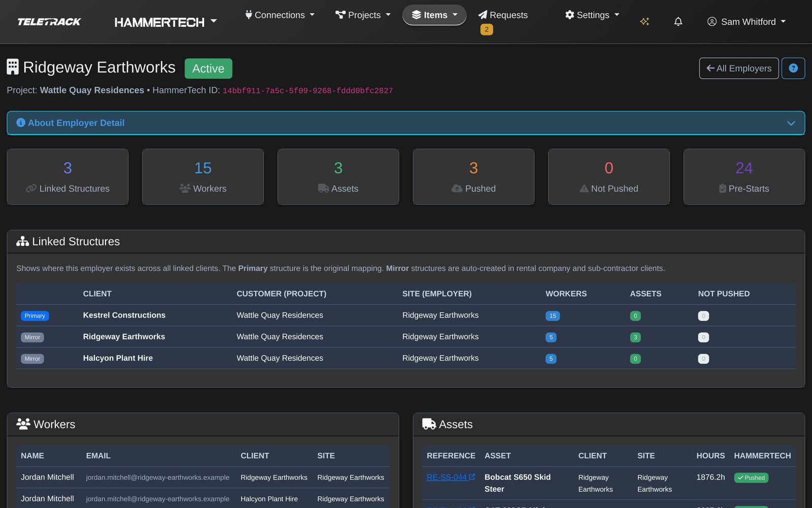Viewport: 812px width, 508px height.
Task: Click the truck icon in Assets card
Action: [x=323, y=188]
